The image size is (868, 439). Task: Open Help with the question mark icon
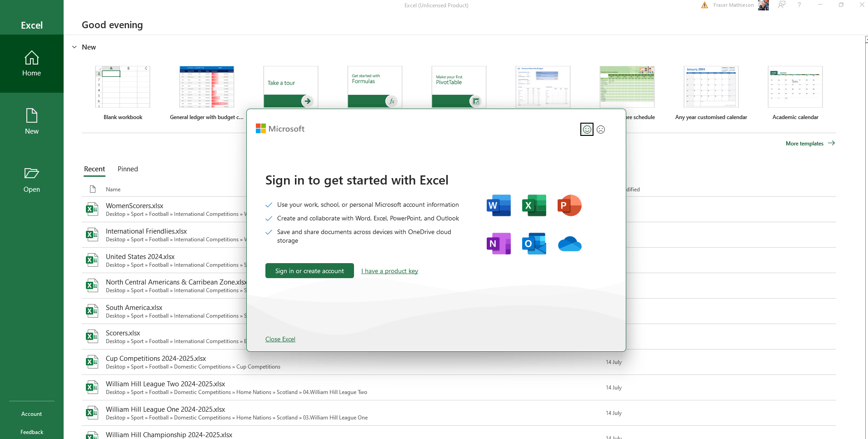pos(799,5)
